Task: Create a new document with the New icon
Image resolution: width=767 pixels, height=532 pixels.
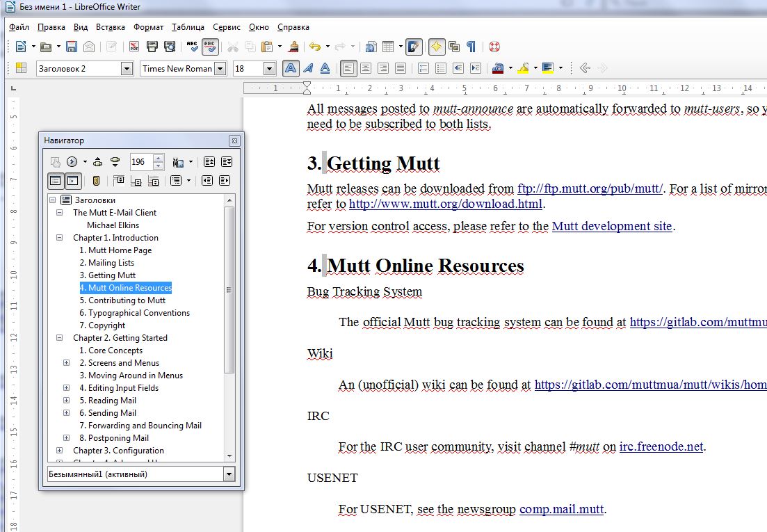Action: click(21, 47)
